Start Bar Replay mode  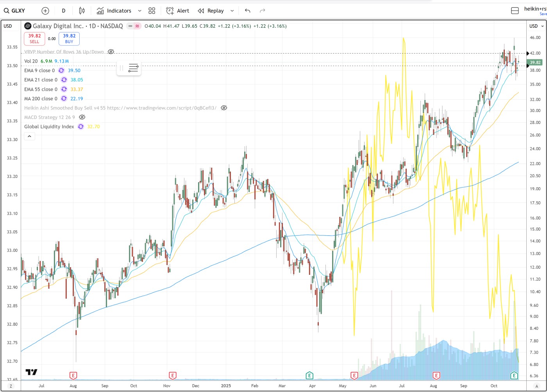tap(211, 11)
